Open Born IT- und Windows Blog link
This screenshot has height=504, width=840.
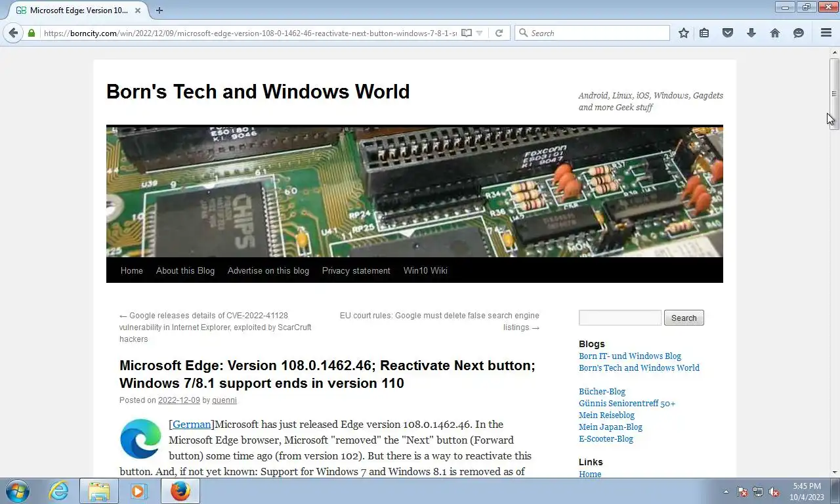[x=630, y=356]
